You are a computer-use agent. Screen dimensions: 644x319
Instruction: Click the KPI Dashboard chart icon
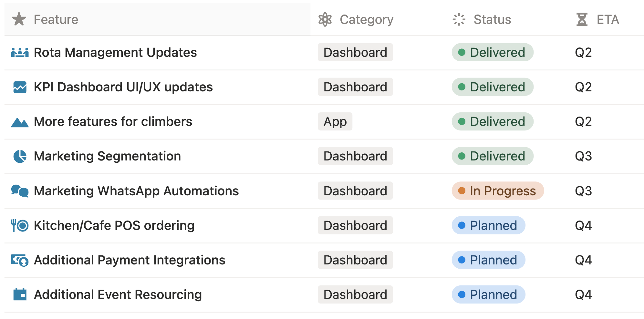pyautogui.click(x=20, y=87)
